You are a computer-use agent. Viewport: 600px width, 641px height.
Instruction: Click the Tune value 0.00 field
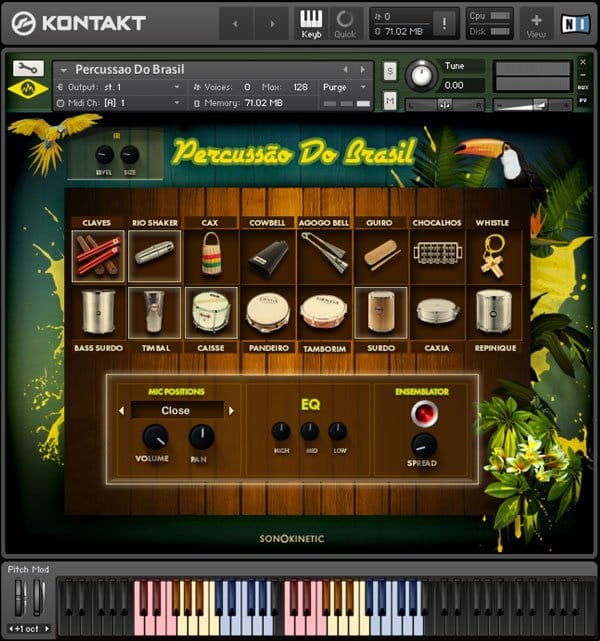click(x=464, y=85)
